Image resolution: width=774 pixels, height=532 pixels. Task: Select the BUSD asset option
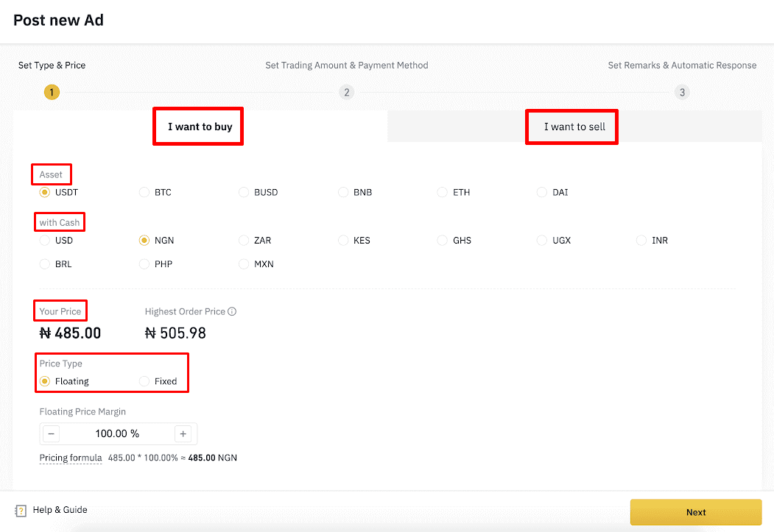tap(244, 193)
